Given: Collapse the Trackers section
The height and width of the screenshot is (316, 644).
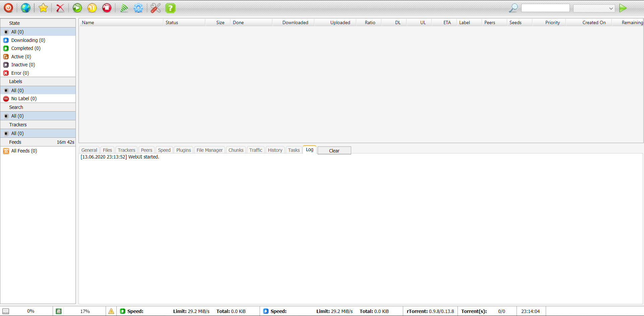Looking at the screenshot, I should (x=18, y=124).
